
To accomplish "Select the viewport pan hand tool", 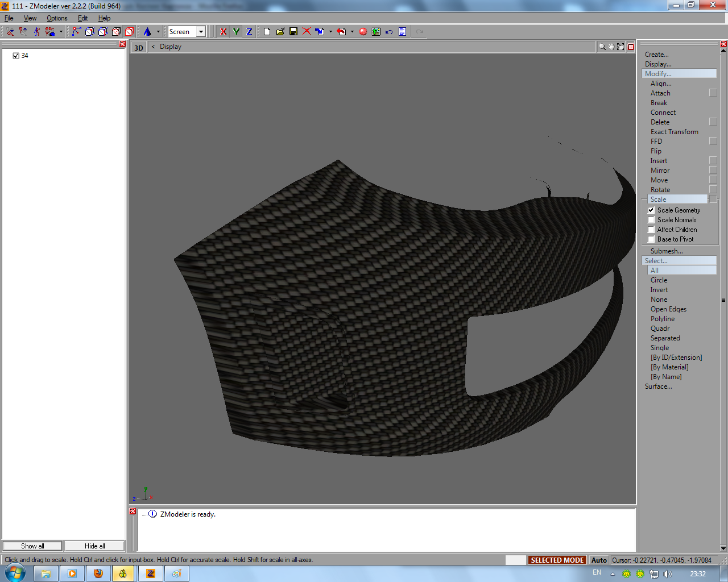I will (x=611, y=47).
